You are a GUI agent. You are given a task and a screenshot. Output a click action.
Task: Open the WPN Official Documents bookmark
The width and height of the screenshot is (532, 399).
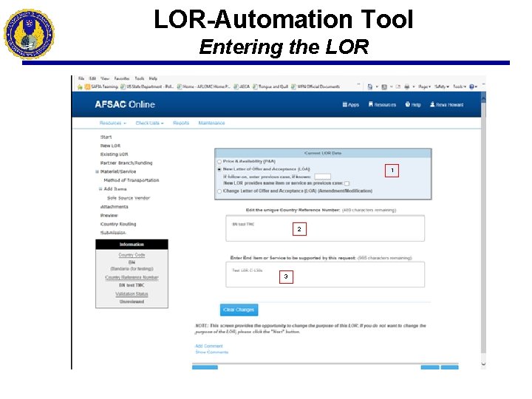[x=316, y=87]
